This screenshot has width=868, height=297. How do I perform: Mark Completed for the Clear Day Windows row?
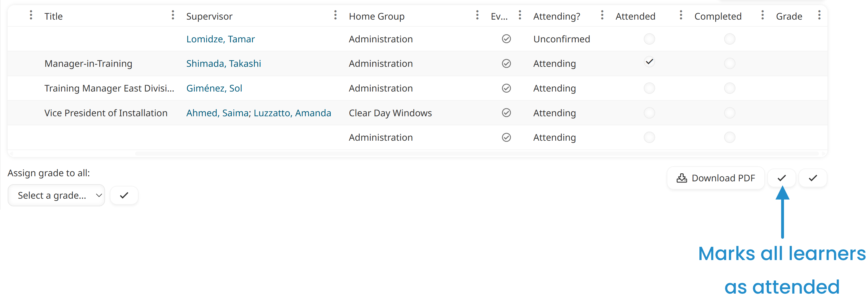point(729,113)
